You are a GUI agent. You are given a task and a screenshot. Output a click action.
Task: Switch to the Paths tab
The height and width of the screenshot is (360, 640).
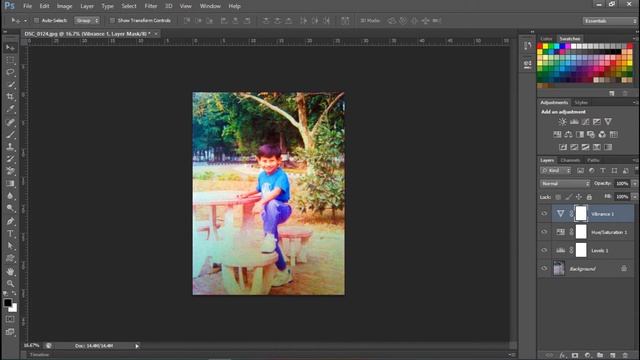[x=593, y=160]
